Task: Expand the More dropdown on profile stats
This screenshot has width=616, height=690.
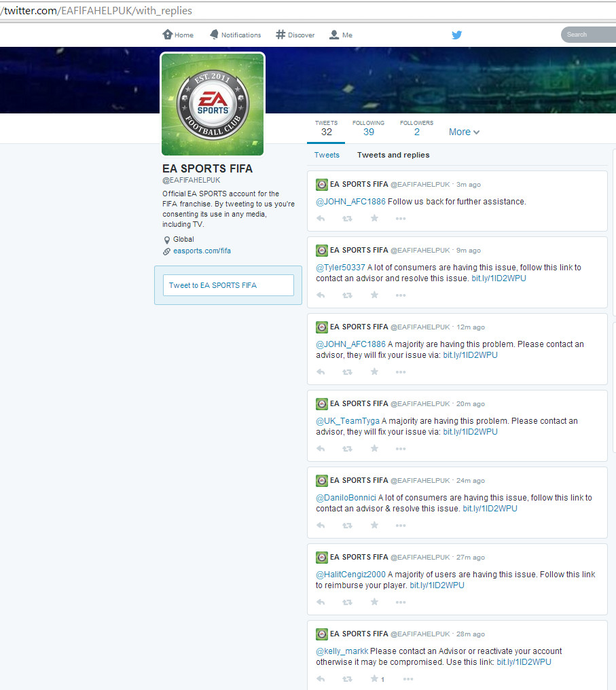Action: pyautogui.click(x=464, y=132)
